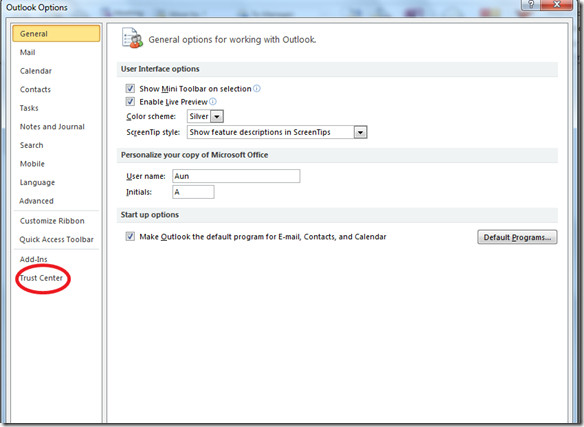Click the info icon next to Enable Live Preview

(213, 102)
